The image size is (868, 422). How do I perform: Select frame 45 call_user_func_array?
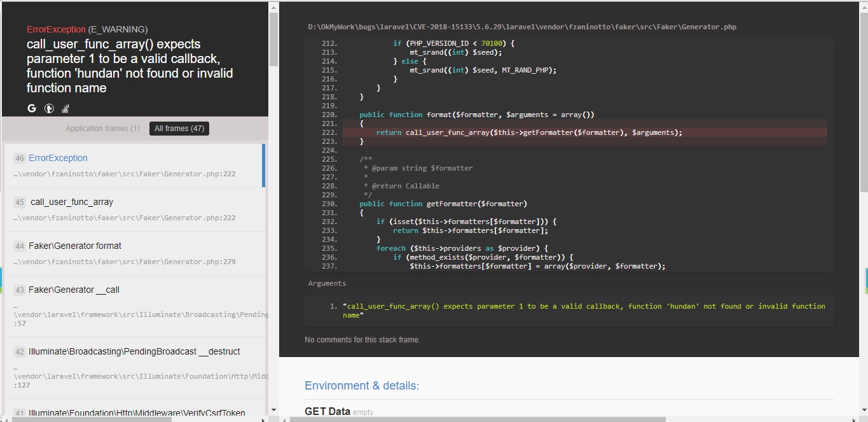coord(134,209)
